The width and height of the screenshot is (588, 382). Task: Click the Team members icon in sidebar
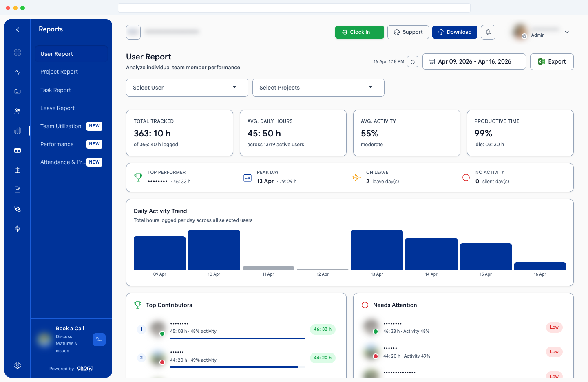[x=17, y=111]
